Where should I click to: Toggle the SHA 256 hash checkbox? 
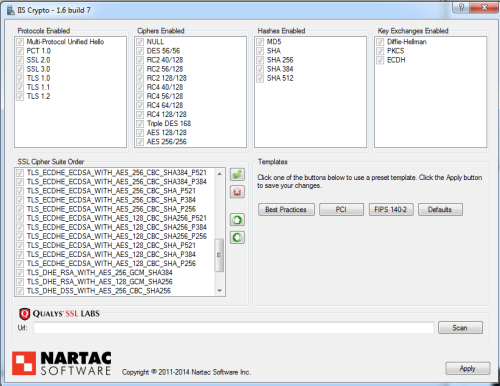[260, 60]
